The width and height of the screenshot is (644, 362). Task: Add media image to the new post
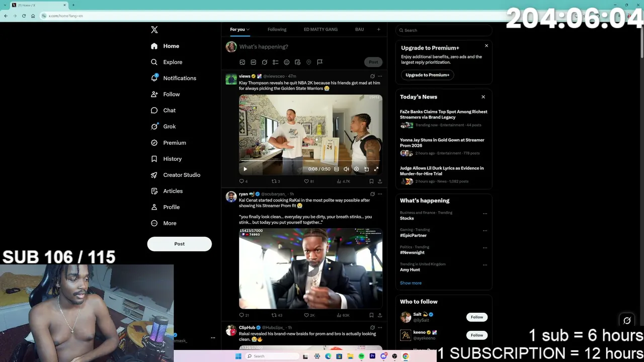243,62
